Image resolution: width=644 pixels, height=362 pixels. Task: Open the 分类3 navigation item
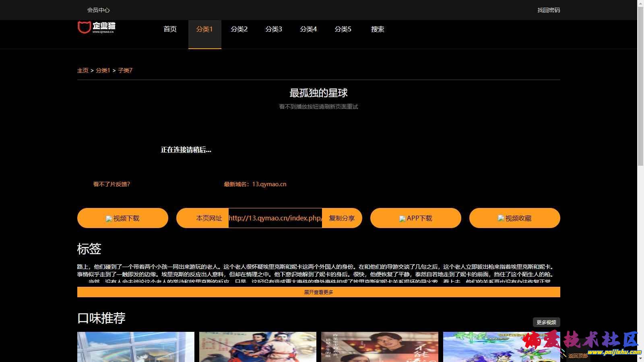tap(274, 29)
